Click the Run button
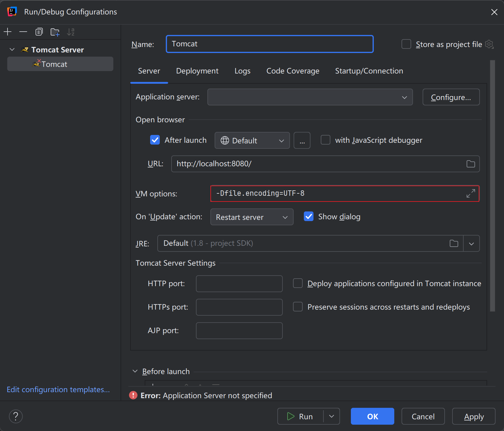Screen dimensions: 504x431 click(300, 416)
